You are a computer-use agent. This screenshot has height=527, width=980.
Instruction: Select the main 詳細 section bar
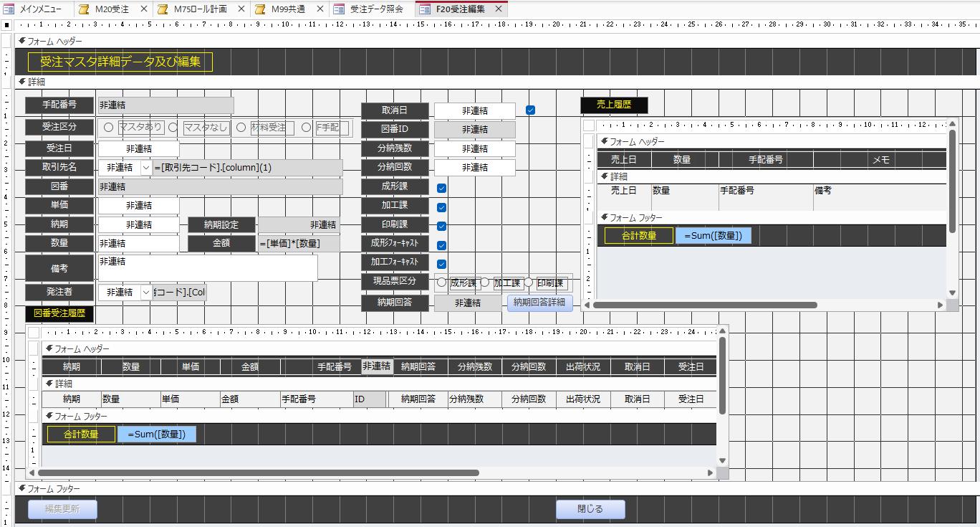pyautogui.click(x=497, y=82)
